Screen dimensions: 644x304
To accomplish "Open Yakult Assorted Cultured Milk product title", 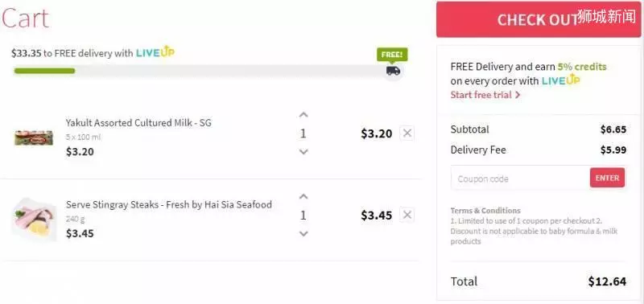I will (138, 123).
